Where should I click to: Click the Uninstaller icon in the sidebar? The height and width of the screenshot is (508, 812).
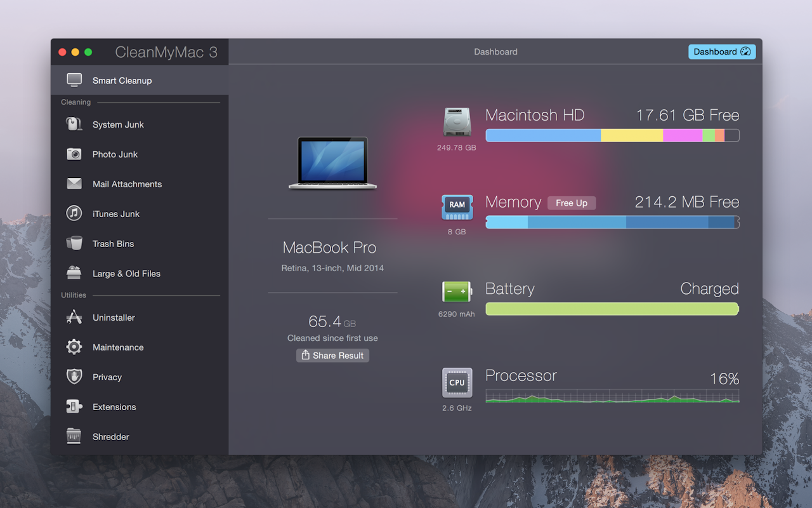tap(74, 317)
